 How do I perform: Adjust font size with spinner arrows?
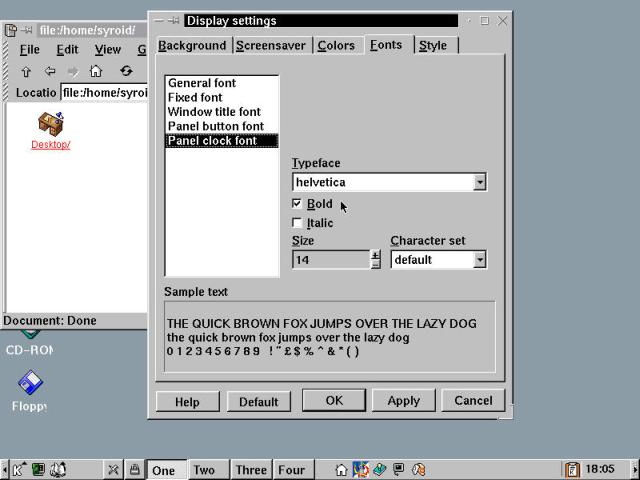tap(376, 260)
